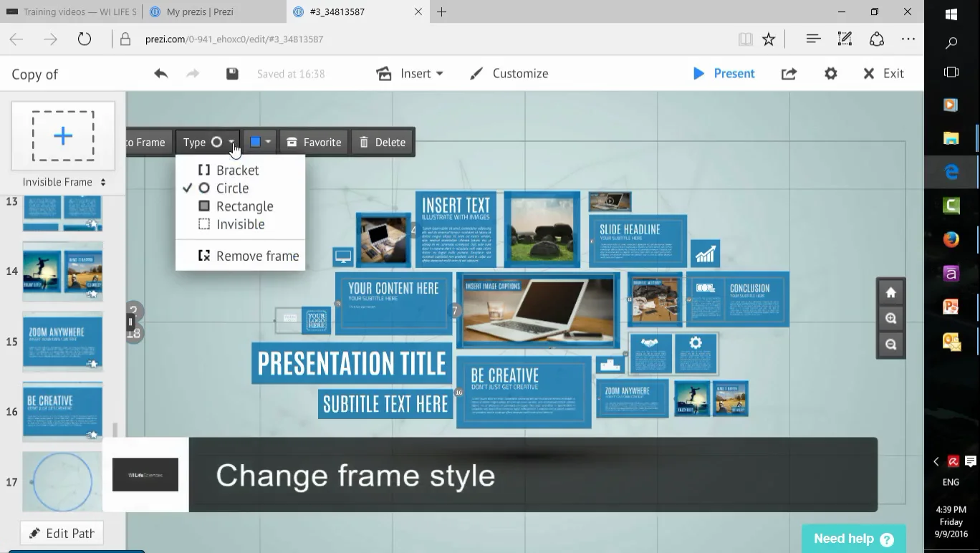Click Present to start presentation
Screen dimensions: 980x553
(x=724, y=74)
